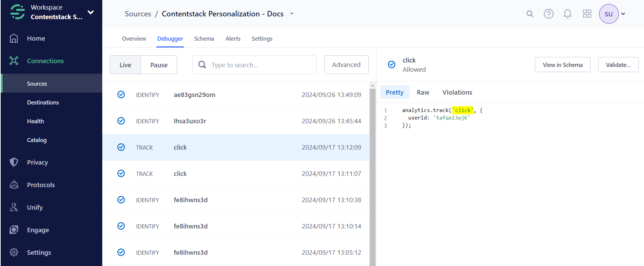Viewport: 644px width, 266px height.
Task: Click check icon for 13:10:38 identify event
Action: point(121,200)
